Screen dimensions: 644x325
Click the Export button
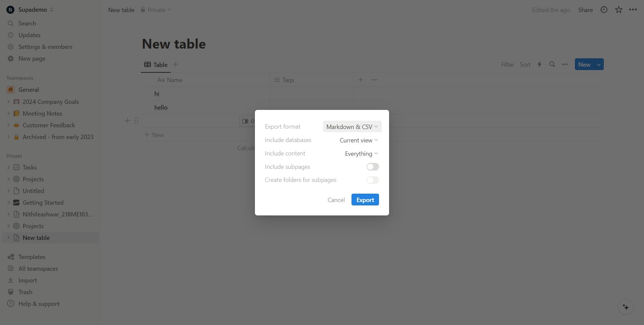click(365, 199)
